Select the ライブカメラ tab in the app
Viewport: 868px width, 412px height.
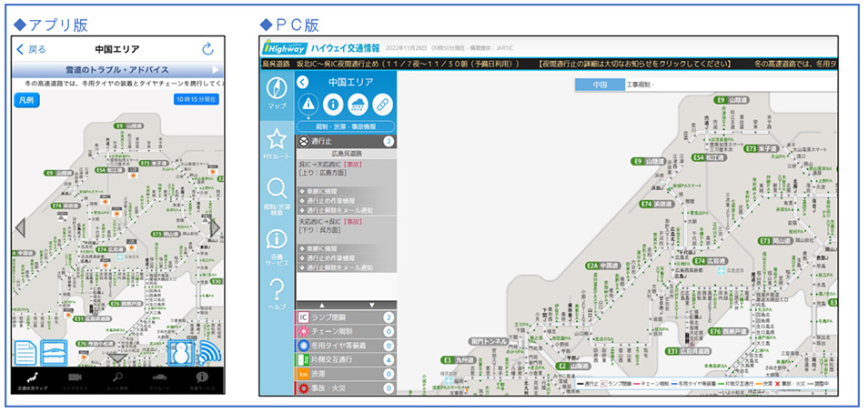(75, 380)
